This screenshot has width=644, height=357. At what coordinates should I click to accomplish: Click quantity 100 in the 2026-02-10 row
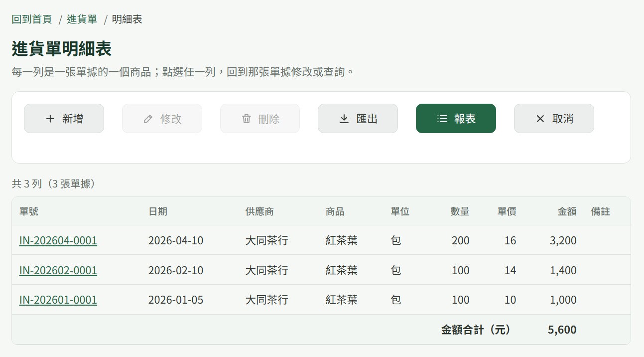coord(461,270)
